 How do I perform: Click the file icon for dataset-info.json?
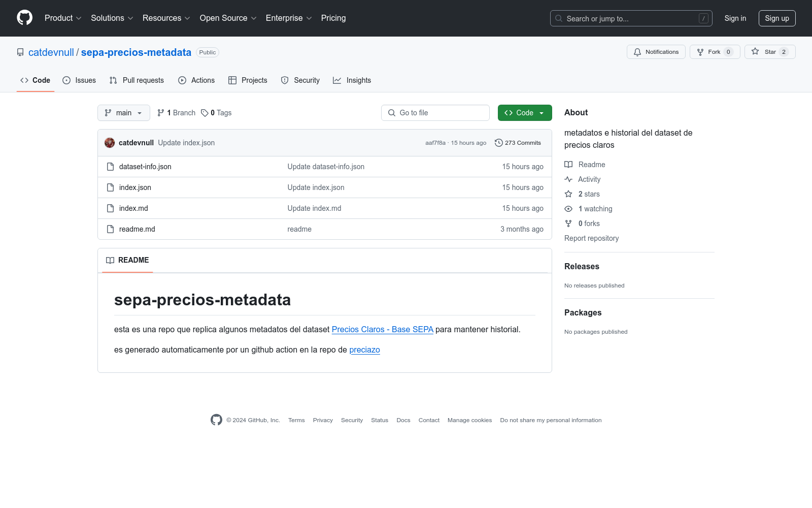click(110, 167)
